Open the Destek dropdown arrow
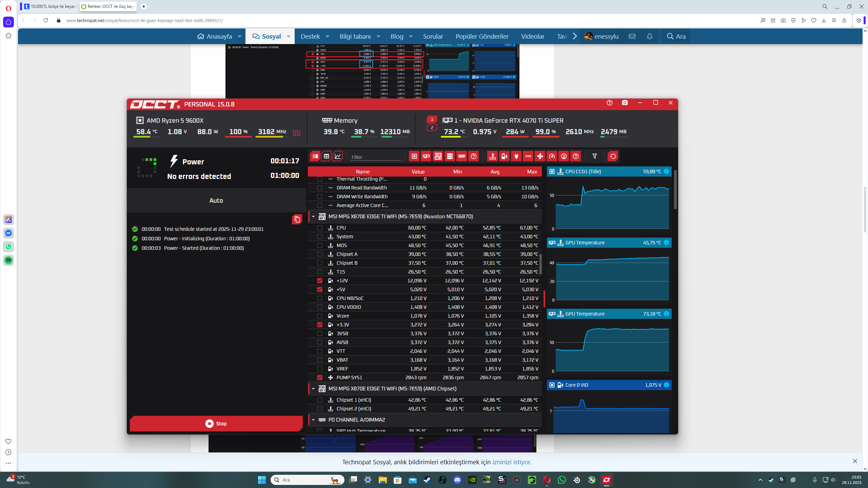The width and height of the screenshot is (868, 488). pos(328,36)
